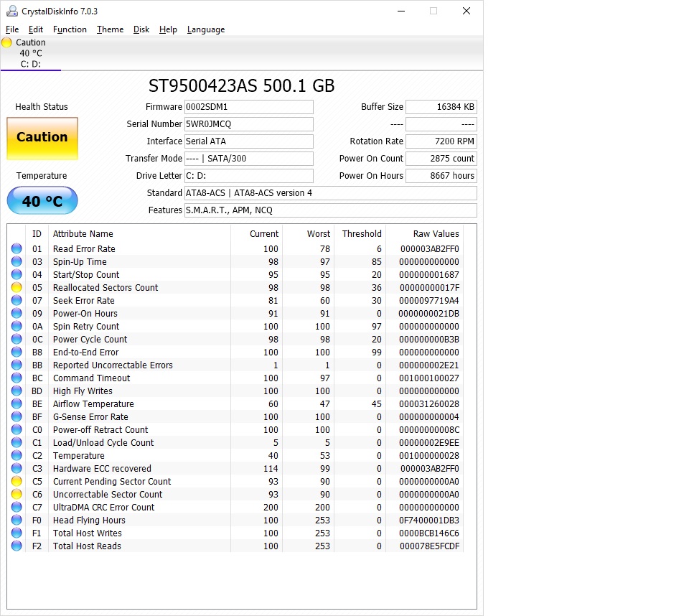Click status circle for G-Sense Error Rate
689x616 pixels.
click(17, 416)
